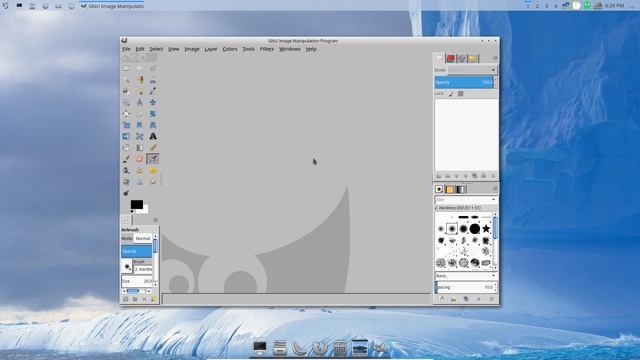Click the black foreground color swatch
Image resolution: width=640 pixels, height=360 pixels.
point(137,204)
